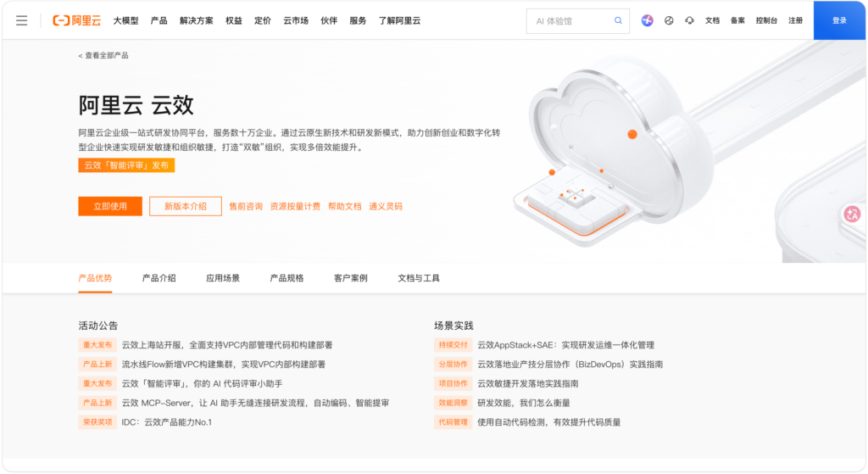This screenshot has width=868, height=474.
Task: Open the 服务 menu
Action: tap(358, 20)
